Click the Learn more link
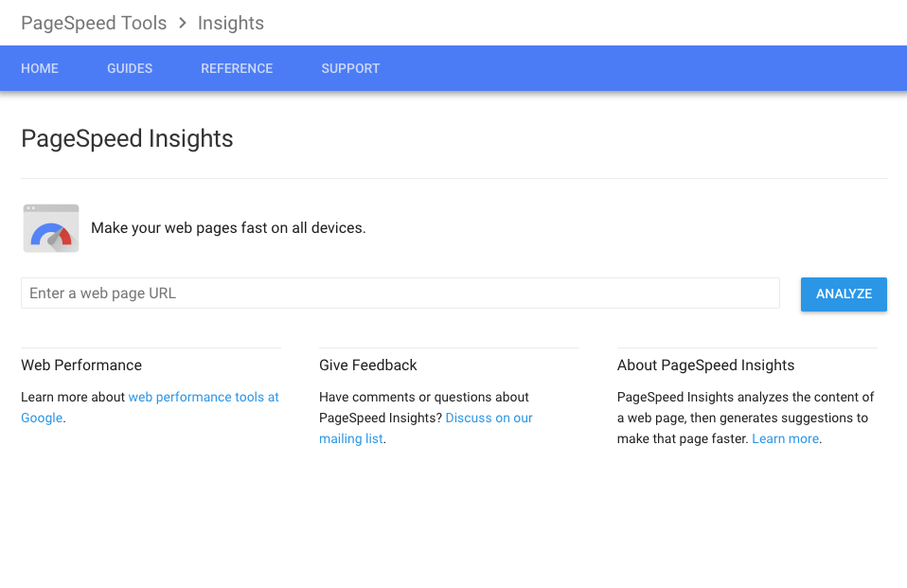Image resolution: width=907 pixels, height=588 pixels. click(x=786, y=438)
